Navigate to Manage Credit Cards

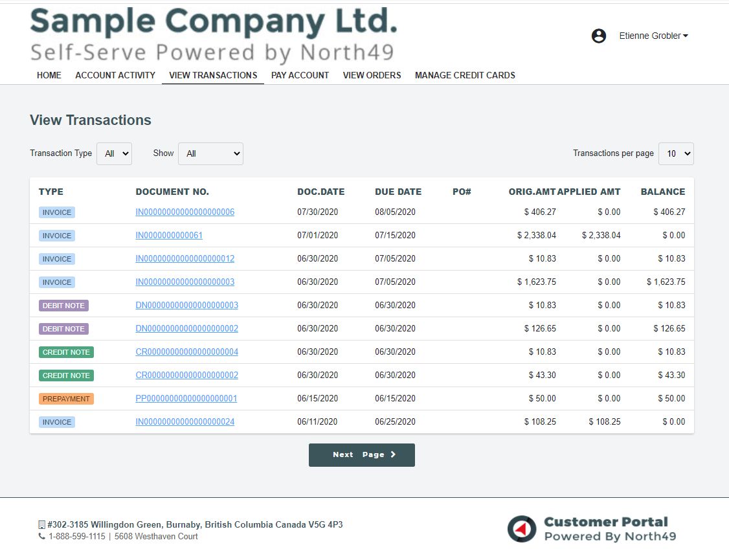pyautogui.click(x=465, y=75)
